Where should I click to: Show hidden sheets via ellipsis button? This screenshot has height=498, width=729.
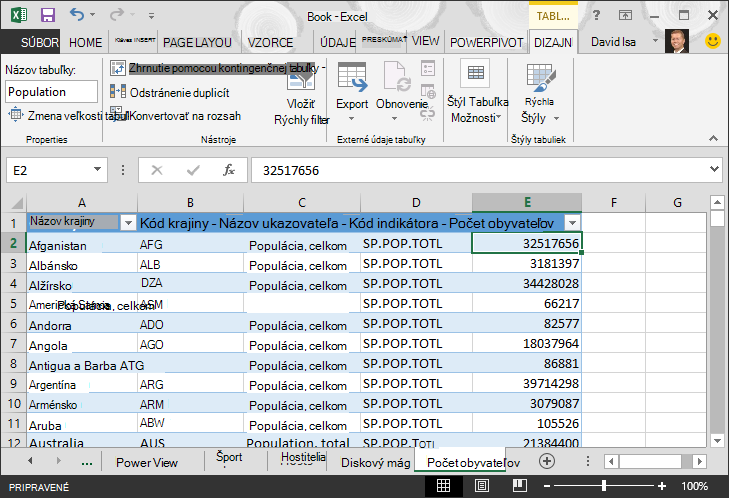coord(86,462)
